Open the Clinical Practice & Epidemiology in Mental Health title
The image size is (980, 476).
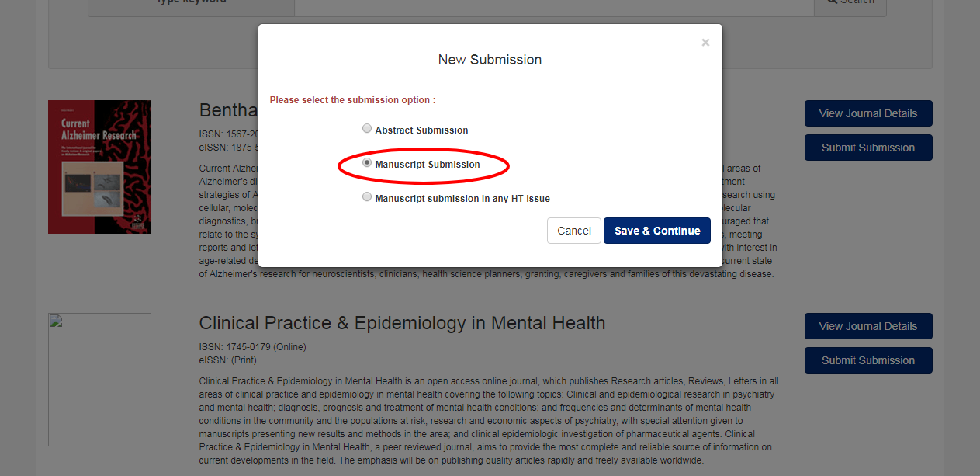pyautogui.click(x=402, y=323)
